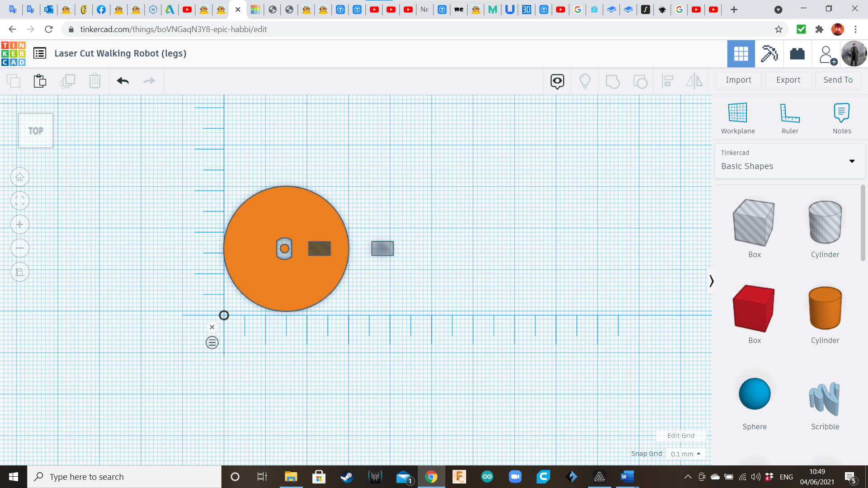Paste from the clipboard
Screen dimensions: 868x488
[x=40, y=81]
